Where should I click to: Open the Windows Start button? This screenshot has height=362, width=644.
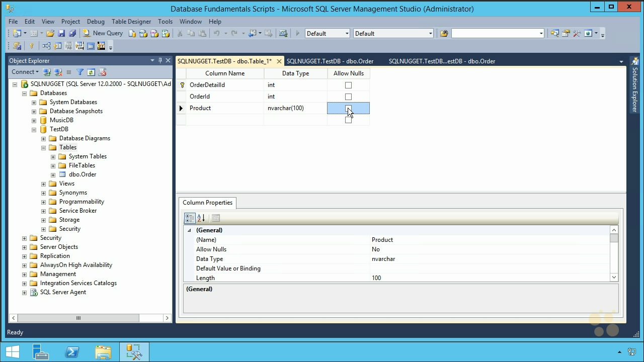[x=13, y=351]
